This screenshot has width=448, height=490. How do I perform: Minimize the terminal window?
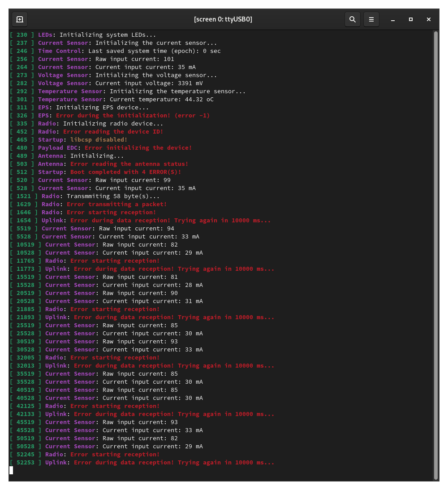[393, 19]
